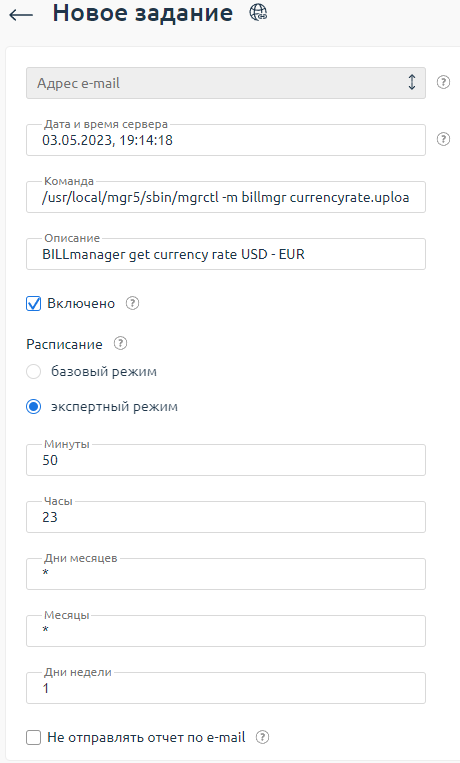Select экспертный режим radio option
Image resolution: width=460 pixels, height=763 pixels.
coord(34,407)
